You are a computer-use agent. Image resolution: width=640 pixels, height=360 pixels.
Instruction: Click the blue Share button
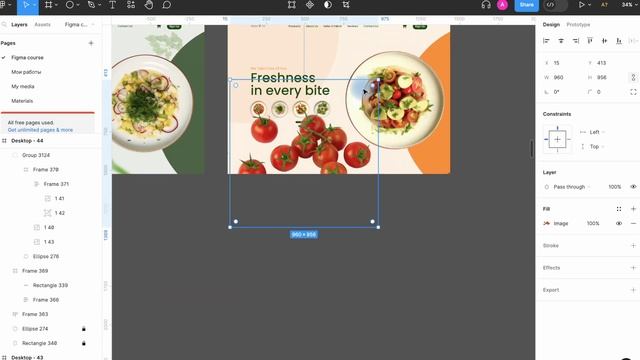click(527, 5)
